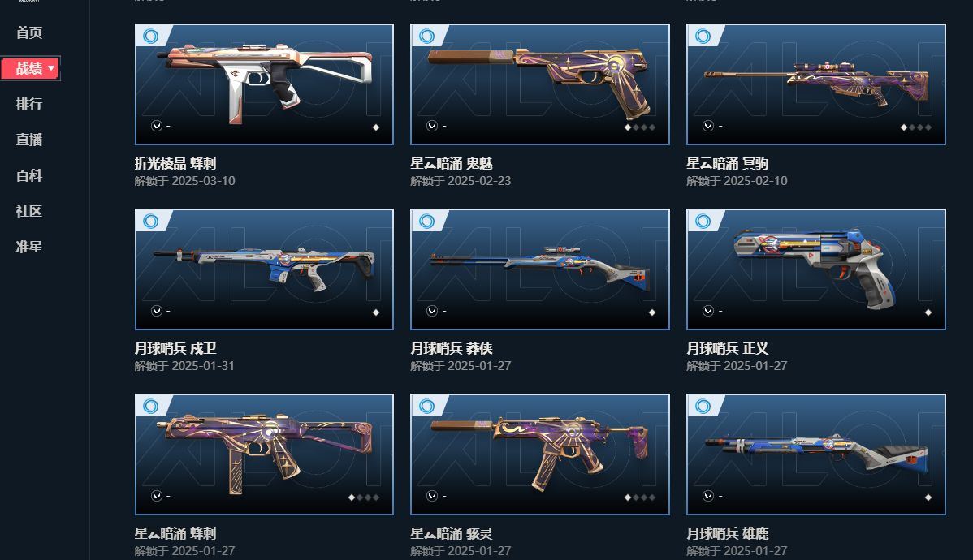Viewport: 973px width, 560px height.
Task: Open the 月球哨兵 正义 revolver thumbnail
Action: pyautogui.click(x=816, y=269)
